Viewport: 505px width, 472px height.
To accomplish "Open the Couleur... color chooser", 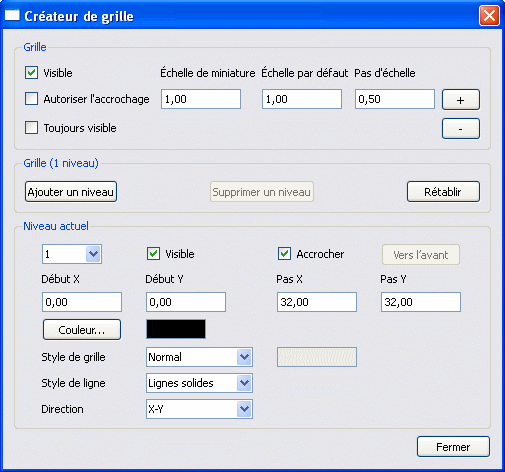I will coord(82,330).
